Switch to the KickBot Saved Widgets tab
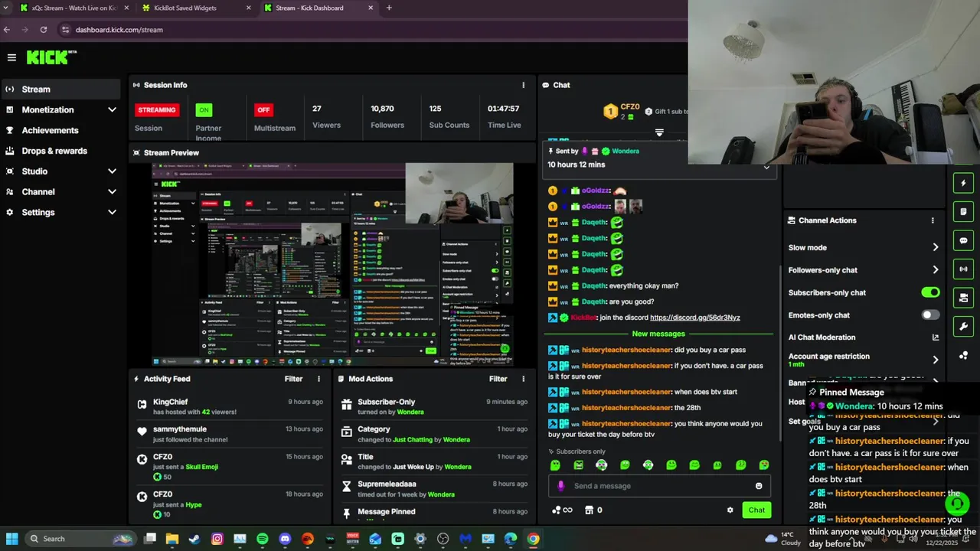 195,8
